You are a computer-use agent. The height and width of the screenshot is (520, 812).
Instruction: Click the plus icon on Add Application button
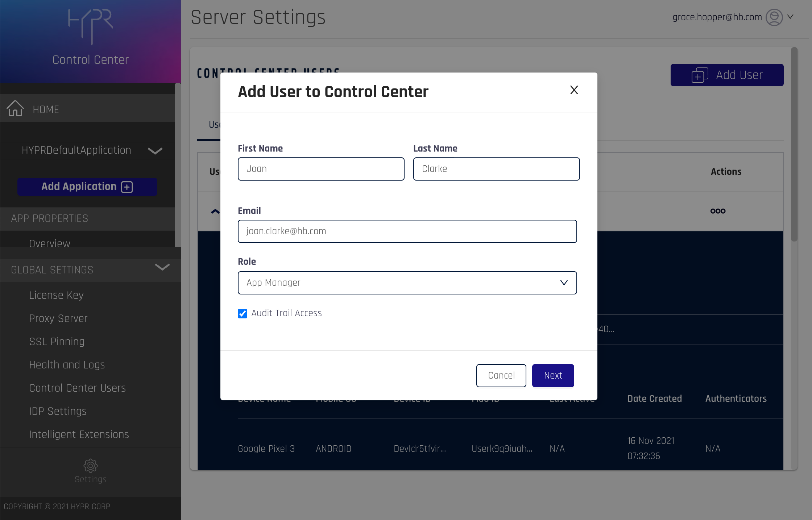[x=127, y=187]
